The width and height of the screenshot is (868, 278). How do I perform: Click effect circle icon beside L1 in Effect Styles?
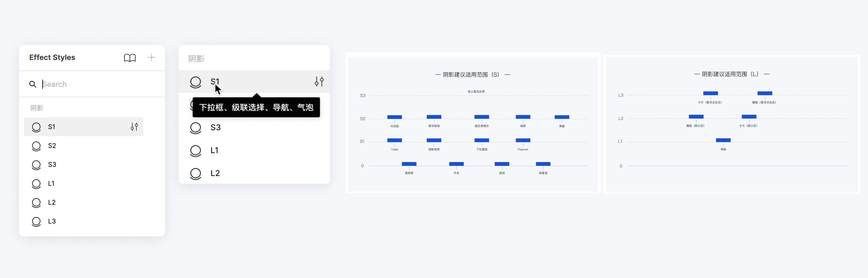[36, 184]
